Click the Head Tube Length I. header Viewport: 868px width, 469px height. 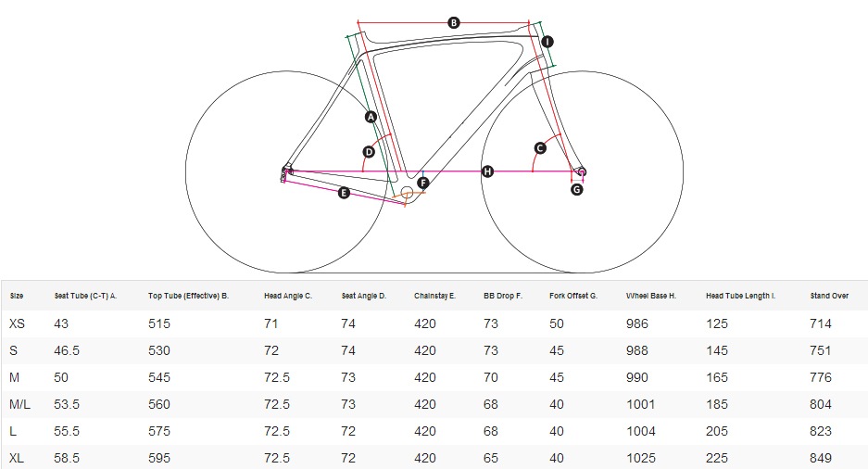(741, 296)
